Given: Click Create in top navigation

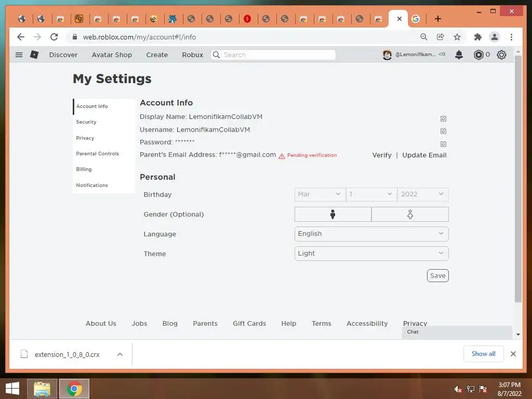Looking at the screenshot, I should tap(157, 55).
